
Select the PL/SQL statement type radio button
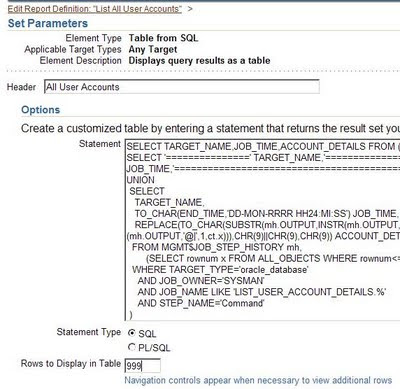pos(132,347)
